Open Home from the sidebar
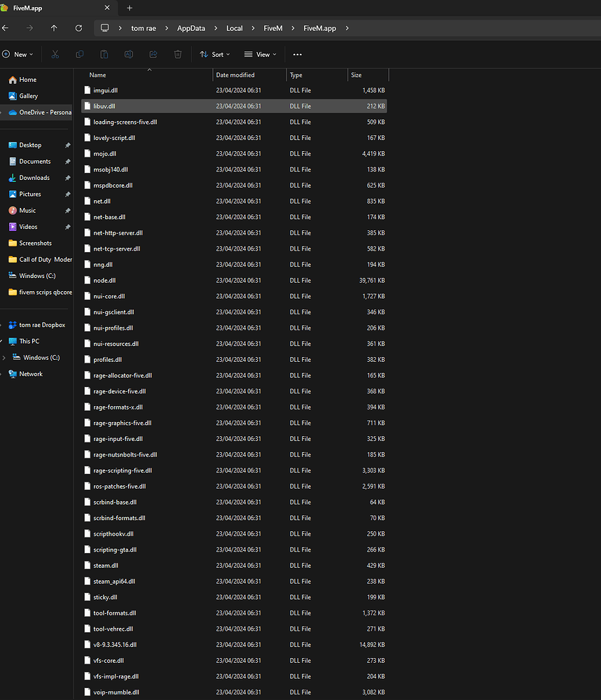 (29, 79)
